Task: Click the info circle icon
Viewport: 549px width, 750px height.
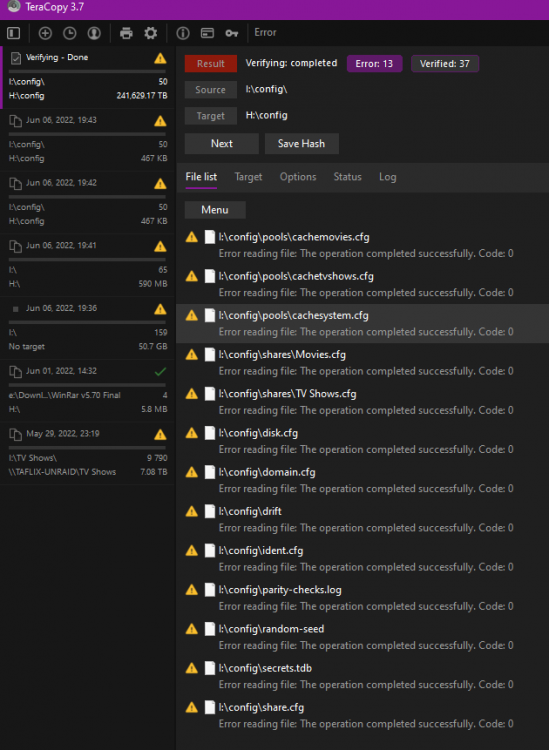Action: [183, 33]
